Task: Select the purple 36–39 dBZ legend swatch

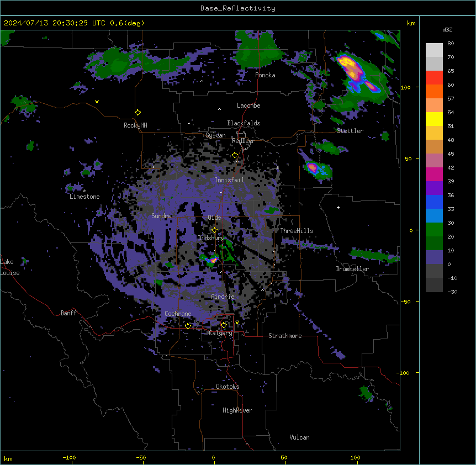Action: pyautogui.click(x=434, y=188)
